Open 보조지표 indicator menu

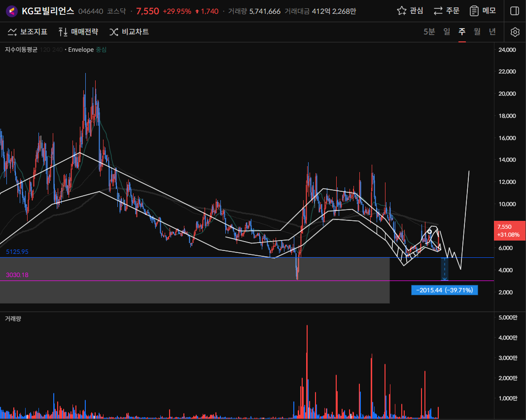pos(28,32)
